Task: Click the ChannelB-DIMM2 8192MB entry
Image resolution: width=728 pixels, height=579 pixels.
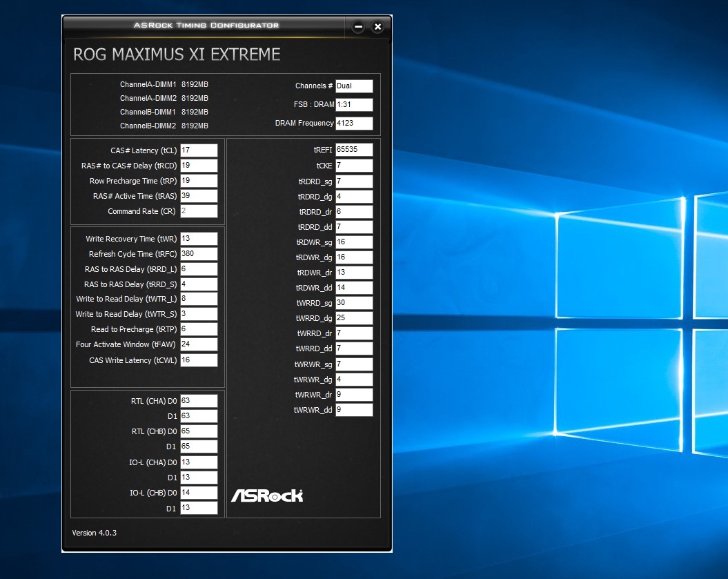Action: (164, 126)
